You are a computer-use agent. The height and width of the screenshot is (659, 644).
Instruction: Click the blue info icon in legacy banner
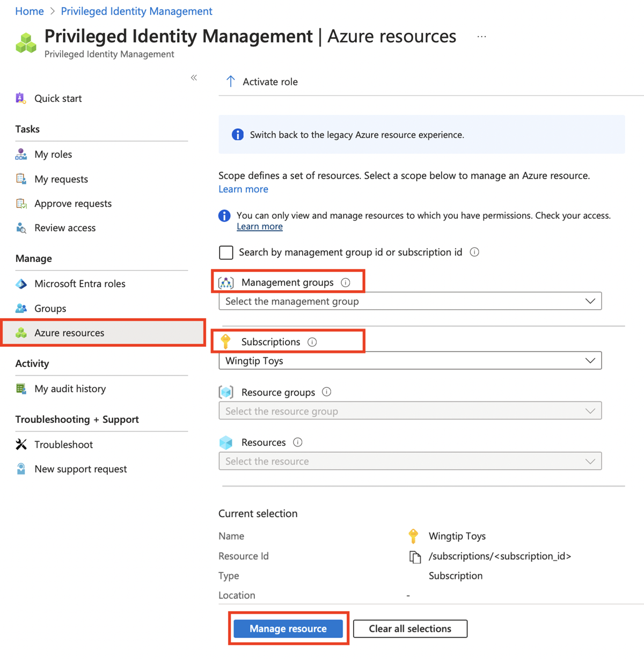coord(237,135)
